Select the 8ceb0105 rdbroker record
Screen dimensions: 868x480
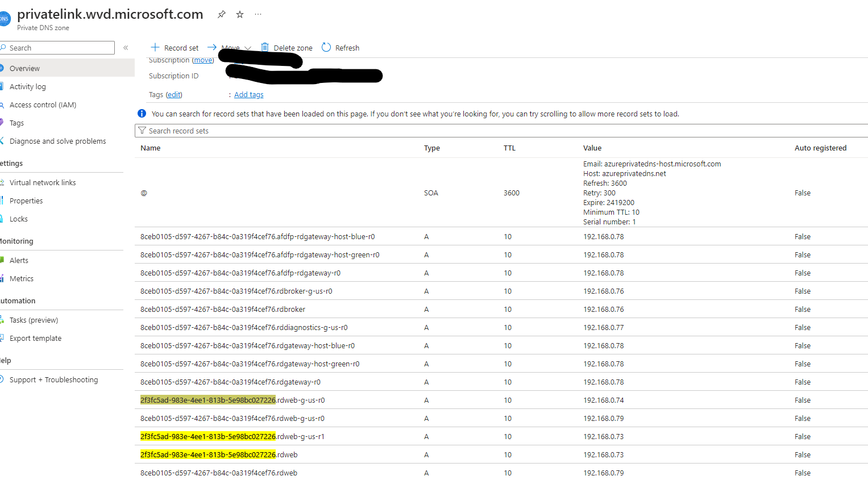[x=501, y=309]
